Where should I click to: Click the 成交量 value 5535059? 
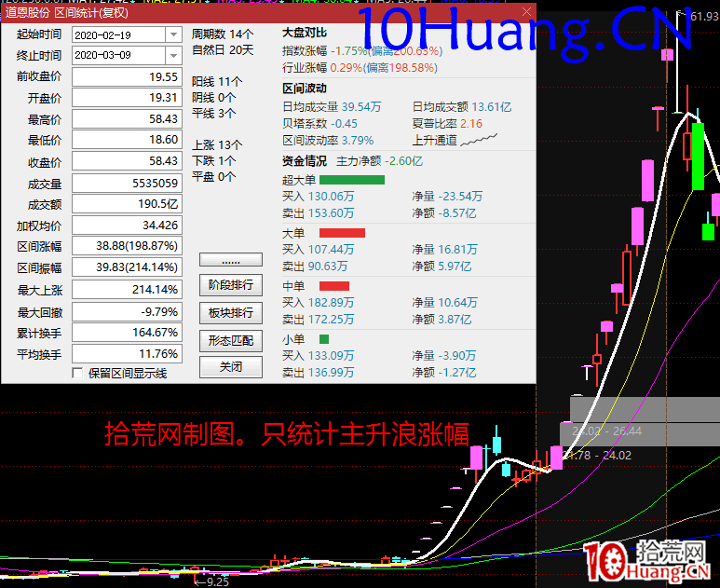coord(128,183)
